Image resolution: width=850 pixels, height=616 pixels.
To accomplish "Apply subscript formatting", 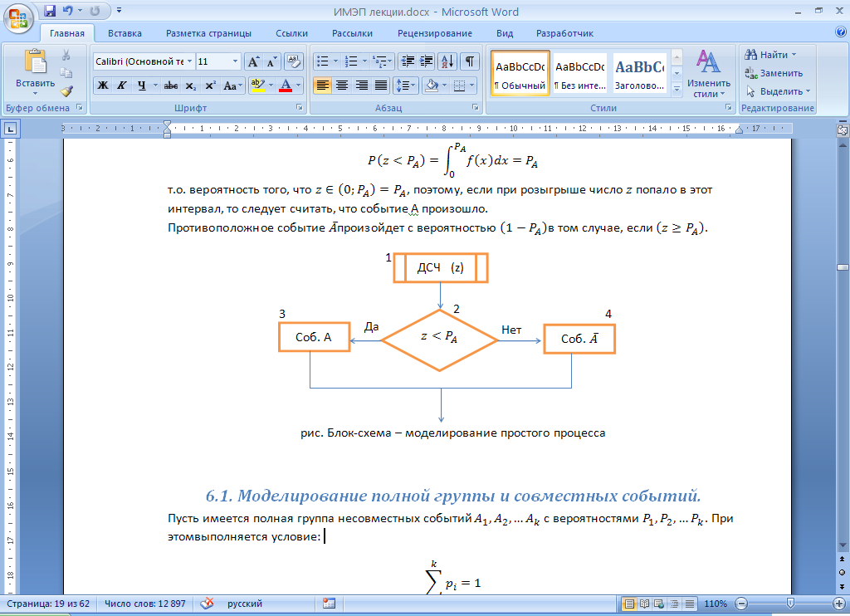I will click(x=190, y=86).
